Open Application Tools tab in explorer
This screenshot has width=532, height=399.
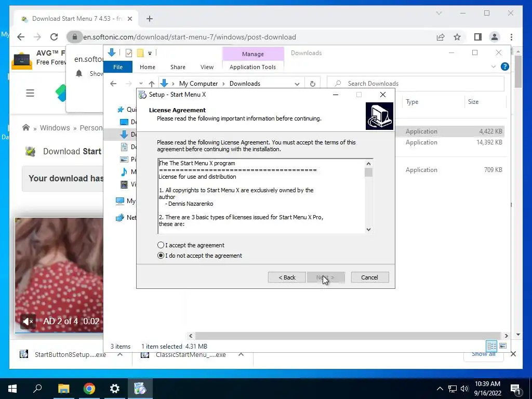(x=252, y=67)
